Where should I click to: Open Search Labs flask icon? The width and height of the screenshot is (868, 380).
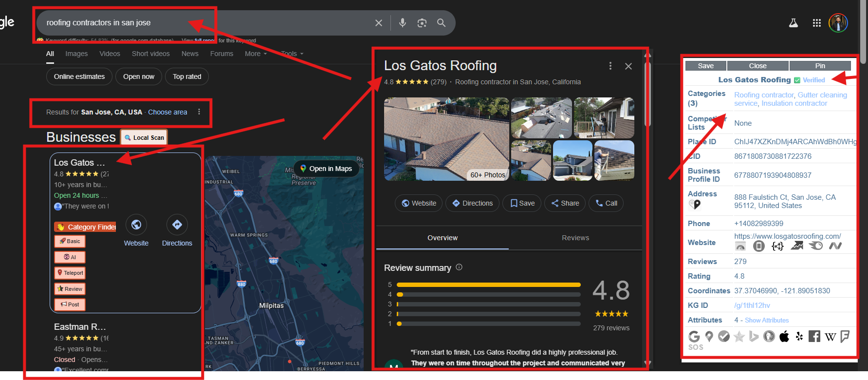[x=793, y=23]
